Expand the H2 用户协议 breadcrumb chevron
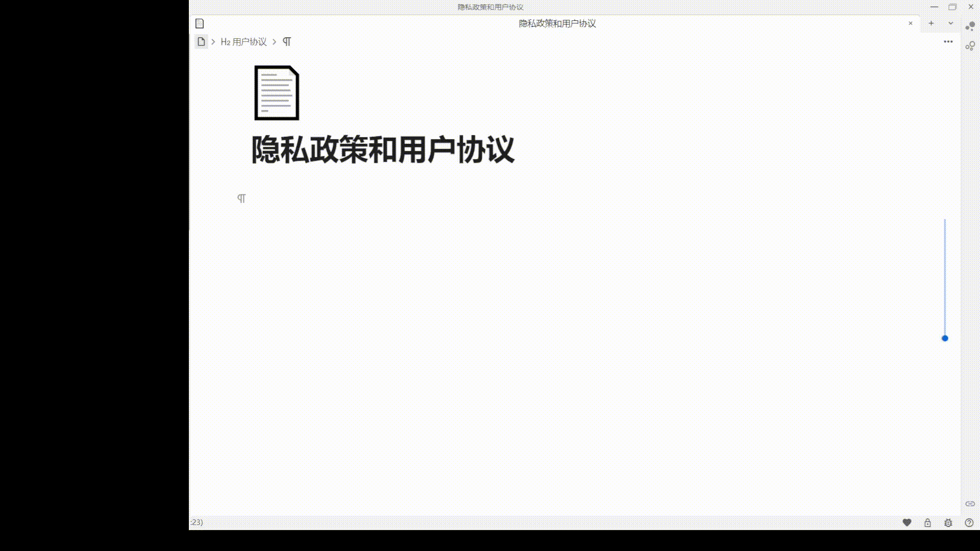Viewport: 980px width, 551px height. [x=274, y=42]
